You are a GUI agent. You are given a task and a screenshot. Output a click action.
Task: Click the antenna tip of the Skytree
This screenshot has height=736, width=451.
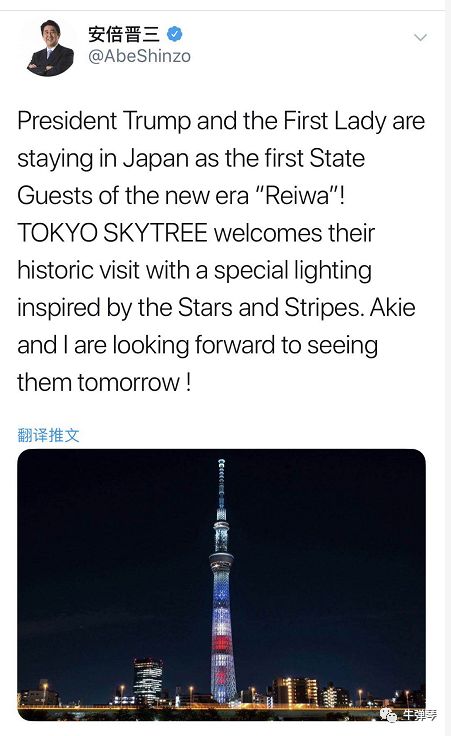click(x=221, y=464)
